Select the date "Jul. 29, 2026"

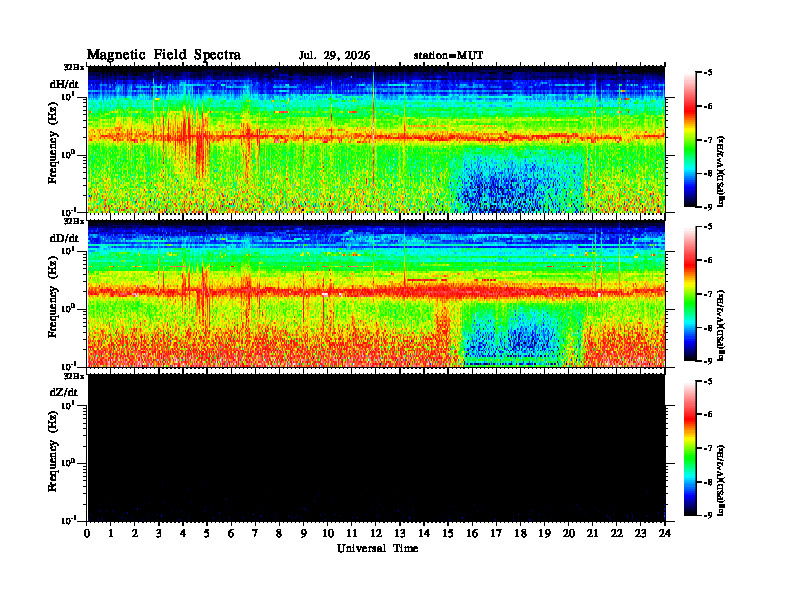[334, 56]
